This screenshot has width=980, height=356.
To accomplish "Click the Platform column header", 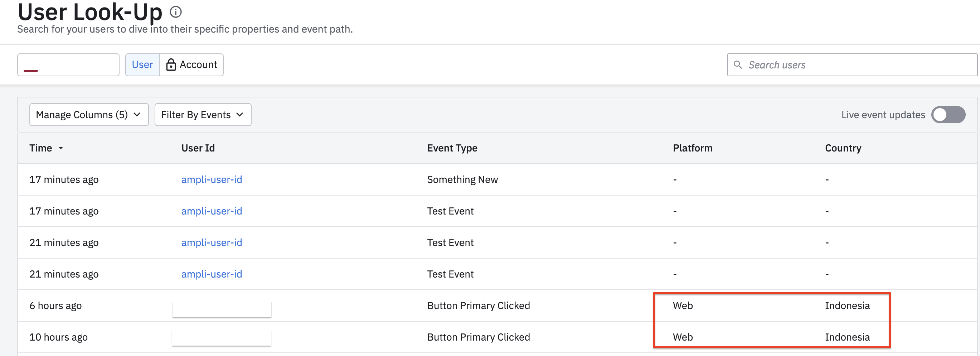I will pos(692,148).
